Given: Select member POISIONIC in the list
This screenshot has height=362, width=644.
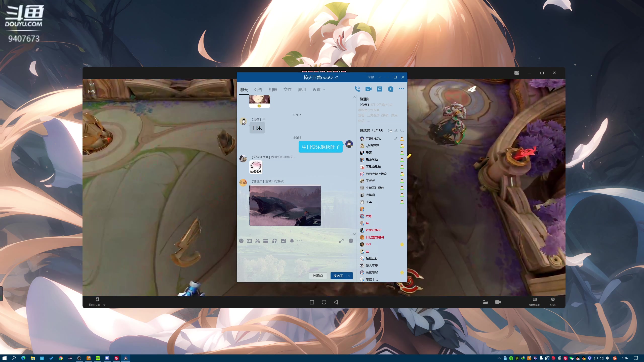Looking at the screenshot, I should click(x=381, y=230).
